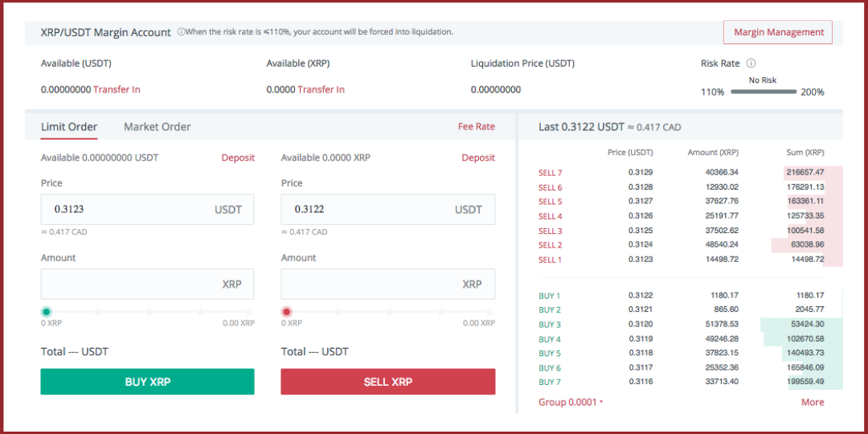Image resolution: width=868 pixels, height=434 pixels.
Task: Focus the buy Price field showing 0.3123
Action: (x=147, y=209)
